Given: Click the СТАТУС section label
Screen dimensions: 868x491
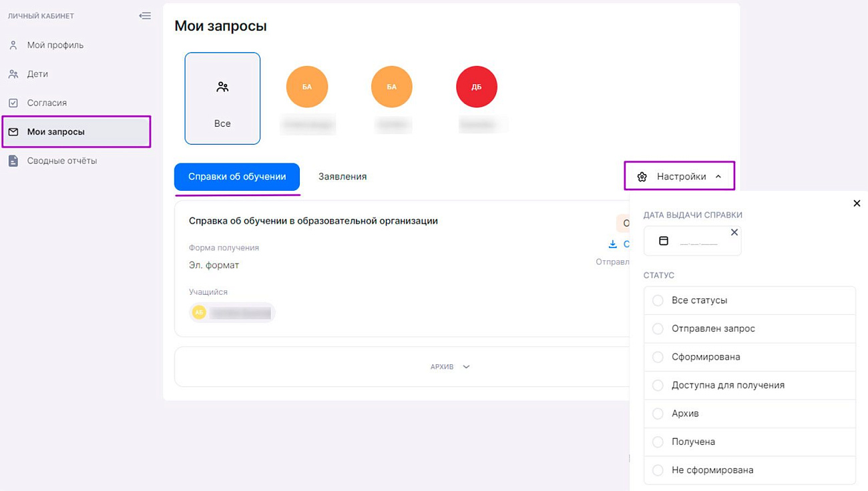Looking at the screenshot, I should (x=659, y=276).
